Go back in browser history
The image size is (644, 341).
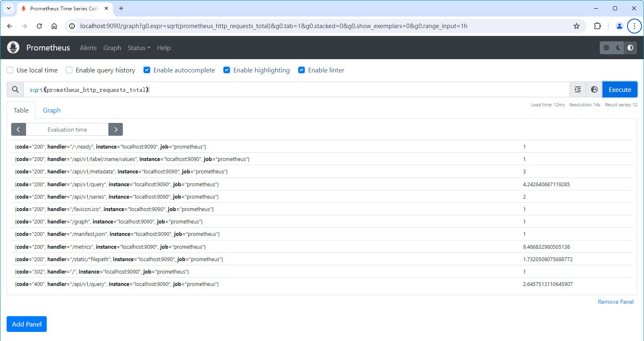tap(10, 26)
